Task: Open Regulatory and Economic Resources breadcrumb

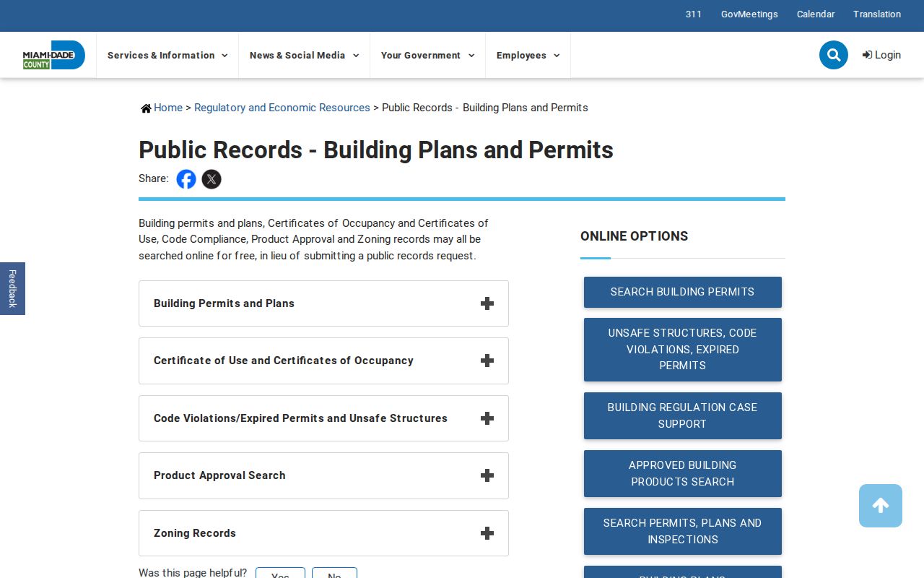Action: 282,108
